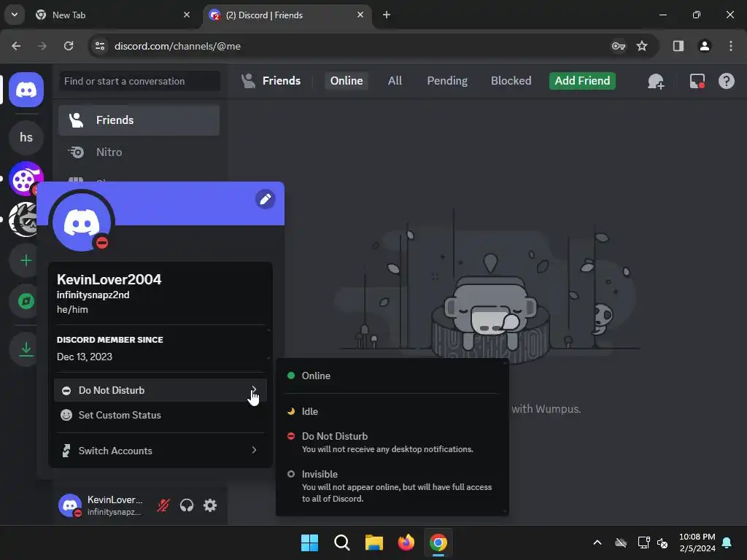Image resolution: width=747 pixels, height=560 pixels.
Task: Open Friends in sidebar
Action: click(139, 120)
